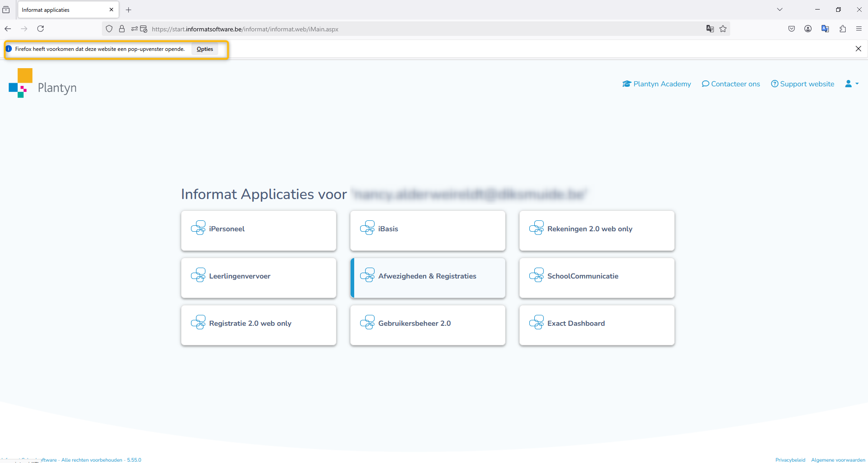
Task: Open the Privacybeleid footer link
Action: [790, 460]
